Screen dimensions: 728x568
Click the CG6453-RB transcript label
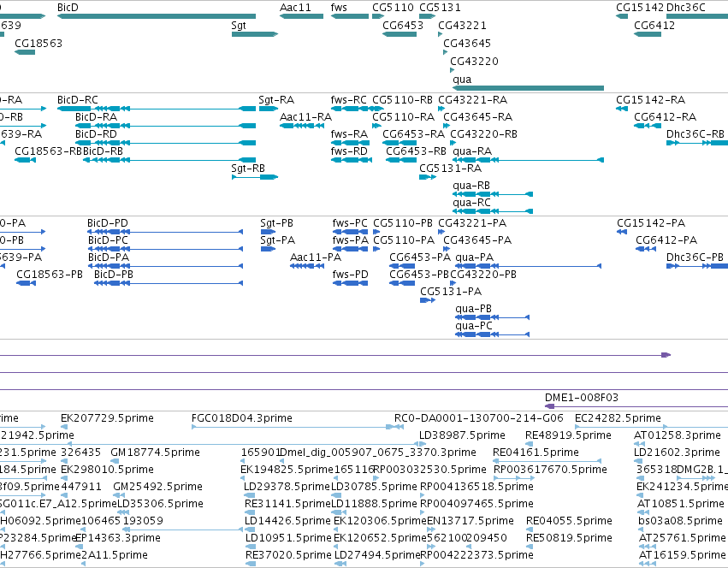tap(416, 151)
